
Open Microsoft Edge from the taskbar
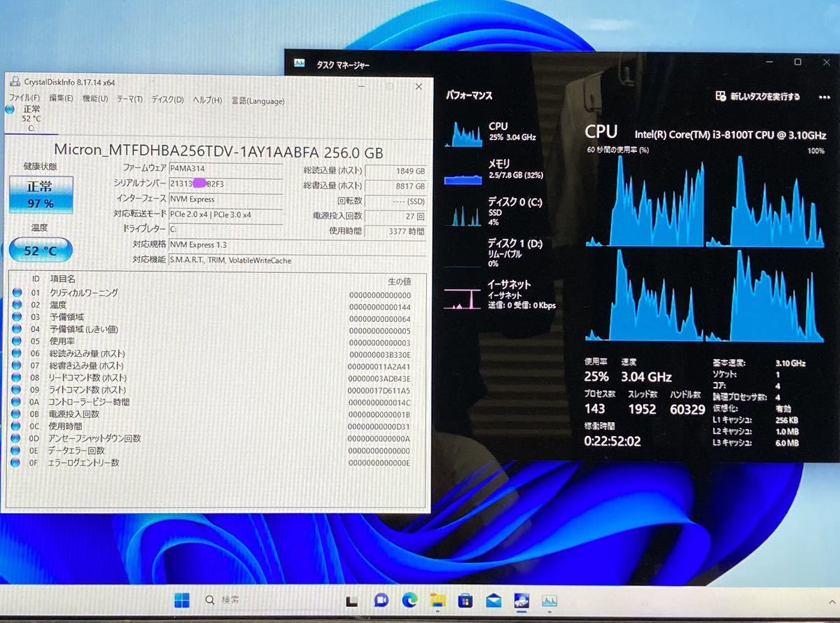pos(409,600)
